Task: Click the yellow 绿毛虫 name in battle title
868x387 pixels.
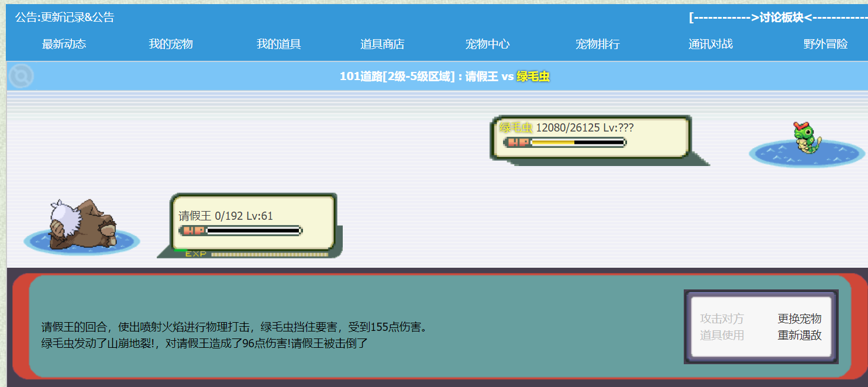Action: point(533,77)
